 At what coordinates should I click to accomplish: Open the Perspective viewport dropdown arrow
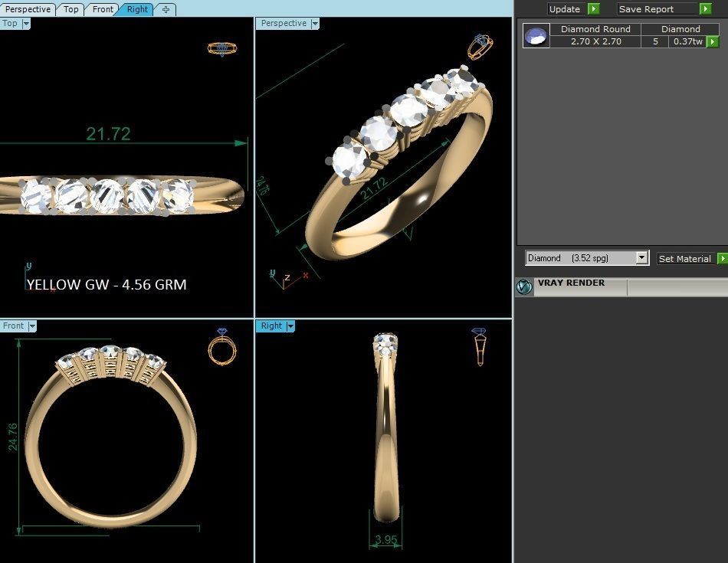tap(315, 24)
